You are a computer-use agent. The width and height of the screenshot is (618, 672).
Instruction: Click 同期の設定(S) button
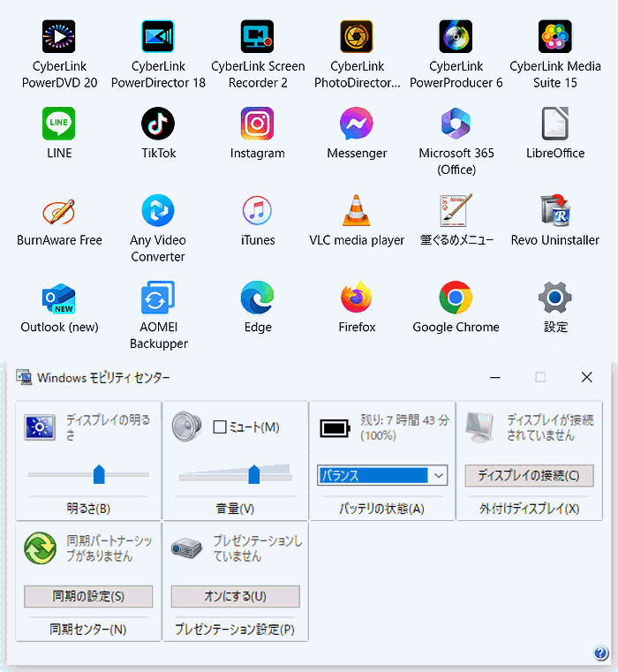[88, 596]
